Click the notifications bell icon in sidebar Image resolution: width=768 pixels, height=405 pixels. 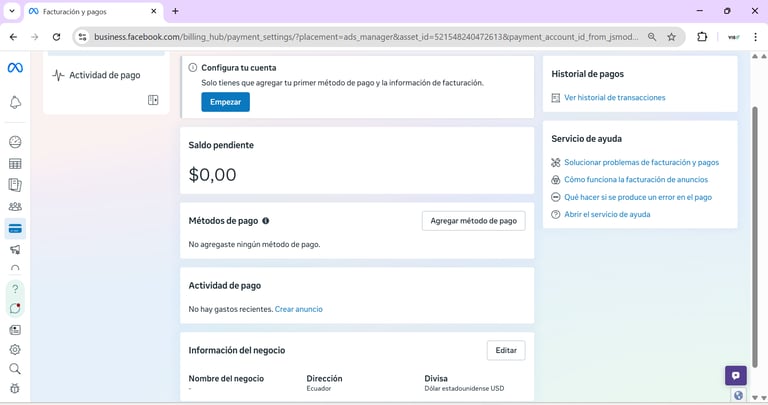(x=15, y=103)
